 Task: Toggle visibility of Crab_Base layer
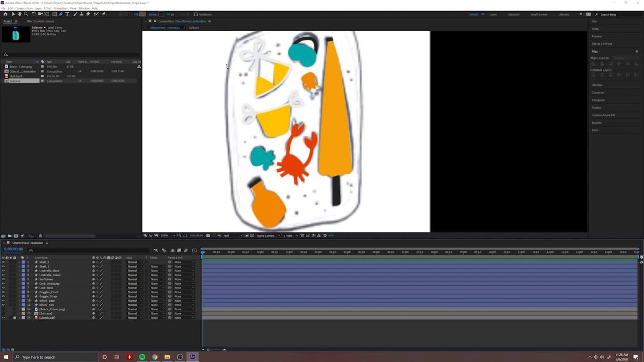3,288
